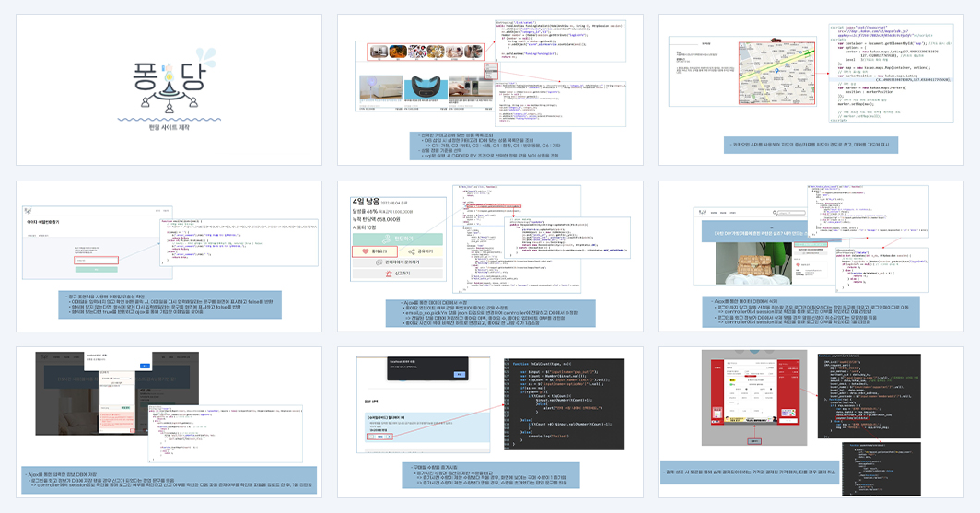980x513 pixels.
Task: Open the dropdown in the report popup form
Action: click(x=117, y=379)
